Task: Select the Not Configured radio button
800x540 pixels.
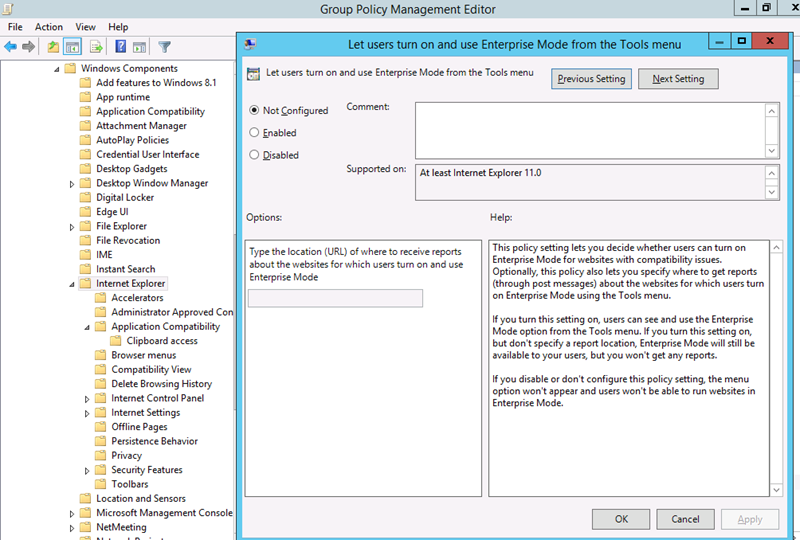Action: coord(254,110)
